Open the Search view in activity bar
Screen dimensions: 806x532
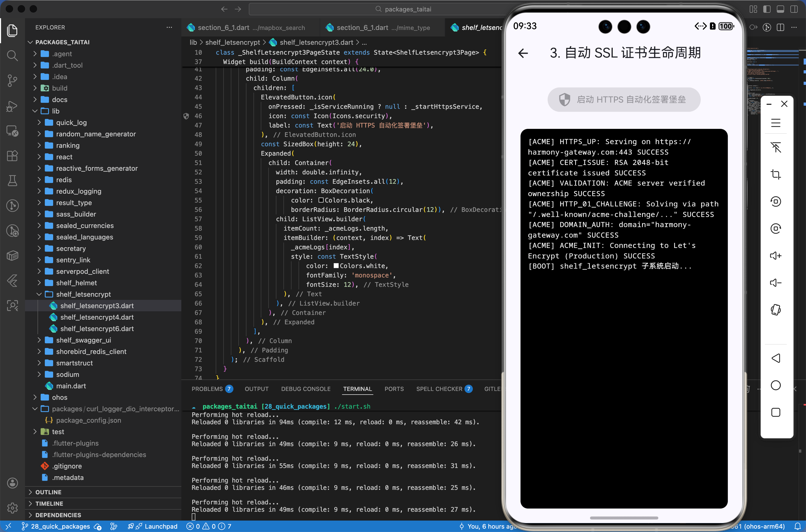(x=12, y=55)
